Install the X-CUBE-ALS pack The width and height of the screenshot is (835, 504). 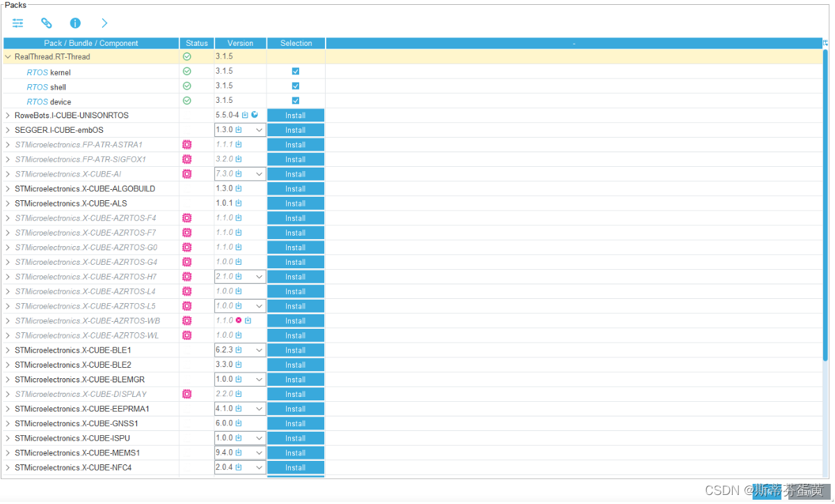click(x=296, y=204)
